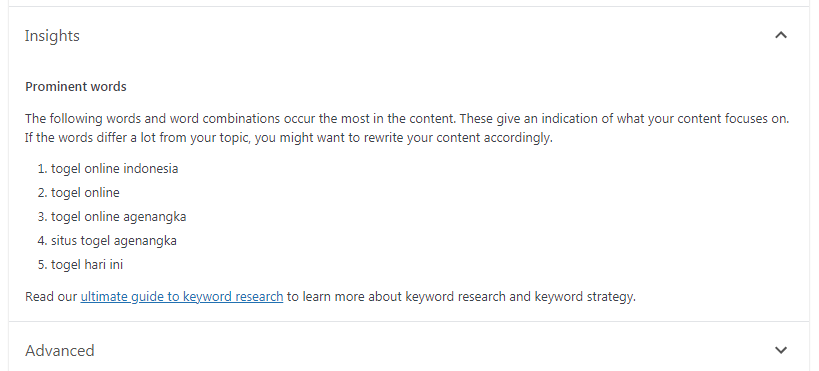819x371 pixels.
Task: Select the entry 'togel hari ini'
Action: 87,265
